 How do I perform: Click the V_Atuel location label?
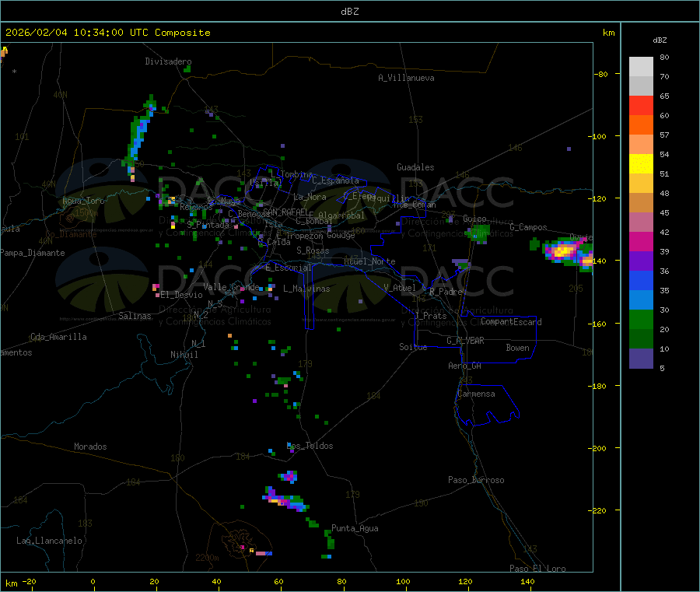(x=400, y=288)
